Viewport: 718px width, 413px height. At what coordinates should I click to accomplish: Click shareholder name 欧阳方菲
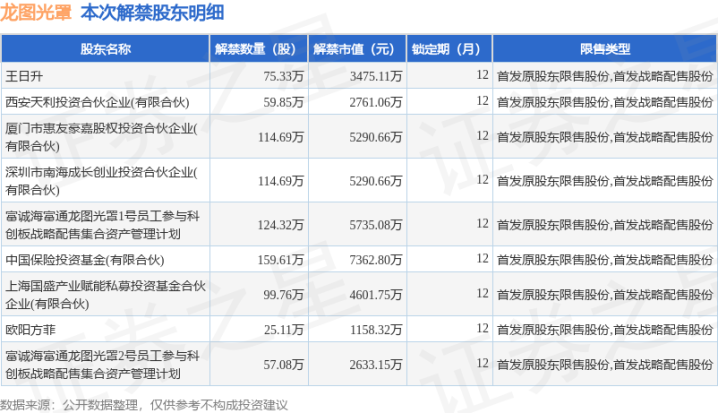pyautogui.click(x=30, y=329)
